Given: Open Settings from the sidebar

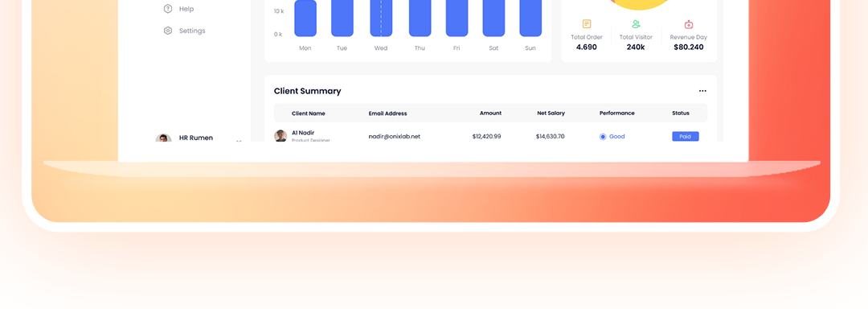Looking at the screenshot, I should 184,31.
